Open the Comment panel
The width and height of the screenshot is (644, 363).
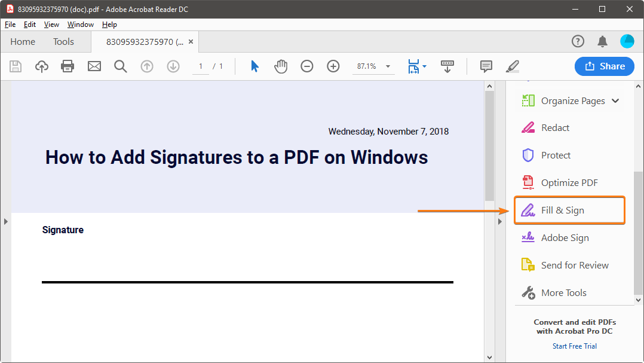486,66
